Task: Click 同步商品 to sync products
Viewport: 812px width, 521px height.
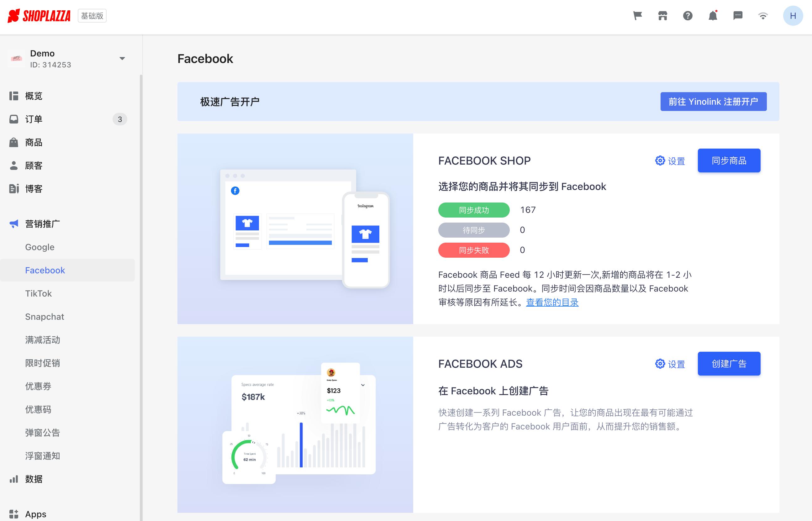Action: (729, 161)
